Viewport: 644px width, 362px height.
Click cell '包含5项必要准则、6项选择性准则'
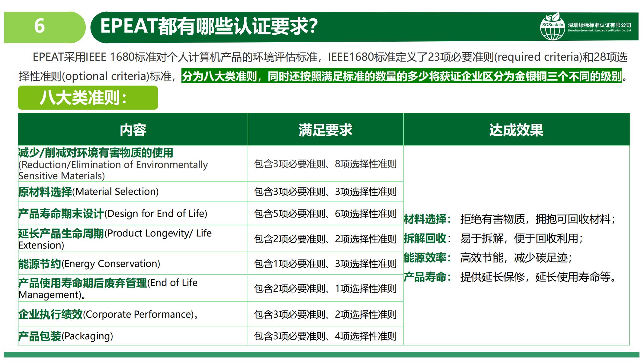325,214
